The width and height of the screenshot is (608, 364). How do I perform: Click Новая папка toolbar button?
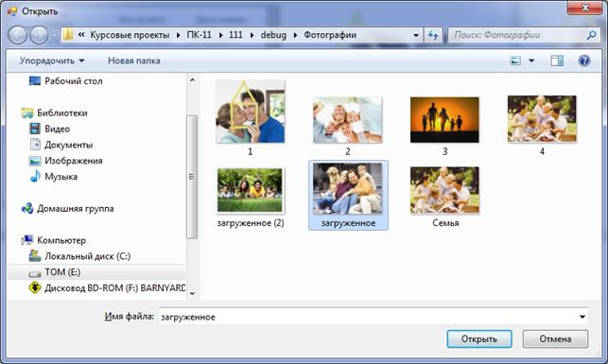(133, 61)
